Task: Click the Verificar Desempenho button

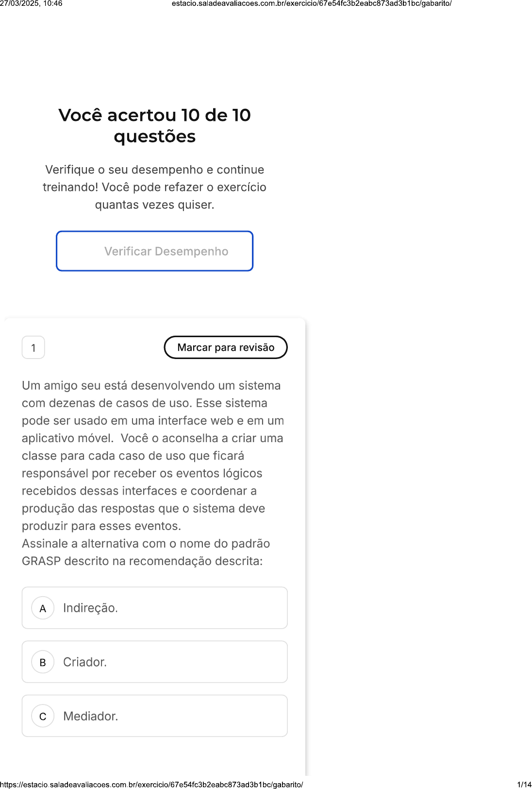Action: pos(154,251)
